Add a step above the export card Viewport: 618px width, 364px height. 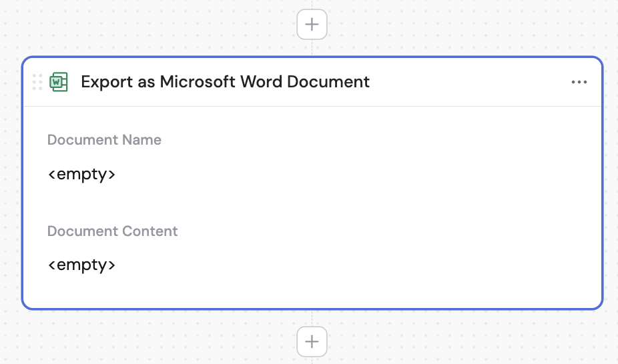click(x=312, y=25)
